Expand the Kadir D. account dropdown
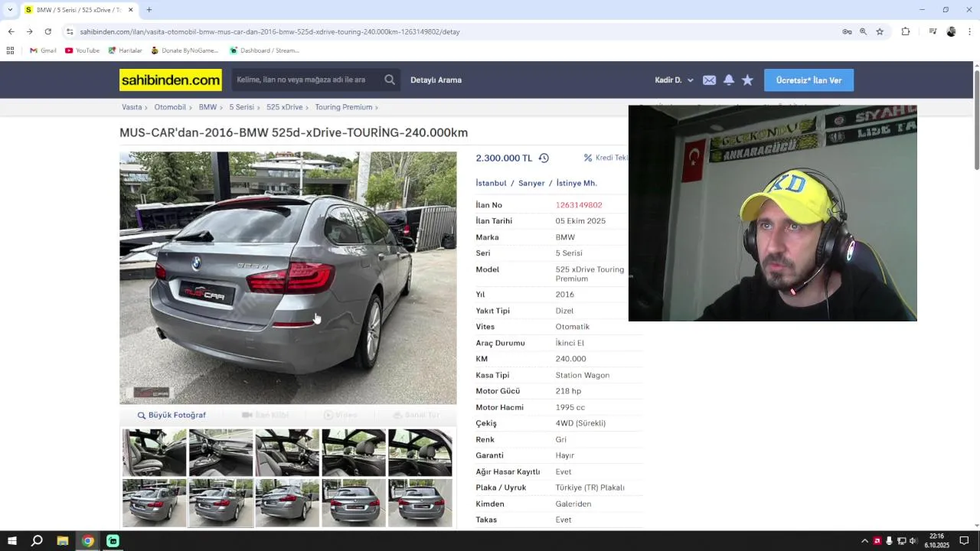Viewport: 980px width, 551px height. (x=674, y=80)
